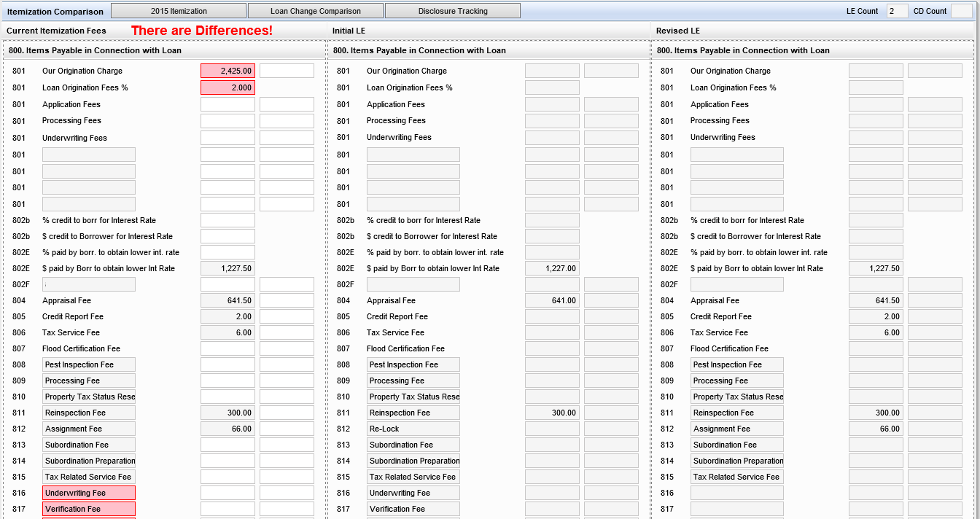The image size is (980, 519).
Task: Click CD Count label
Action: coord(930,12)
